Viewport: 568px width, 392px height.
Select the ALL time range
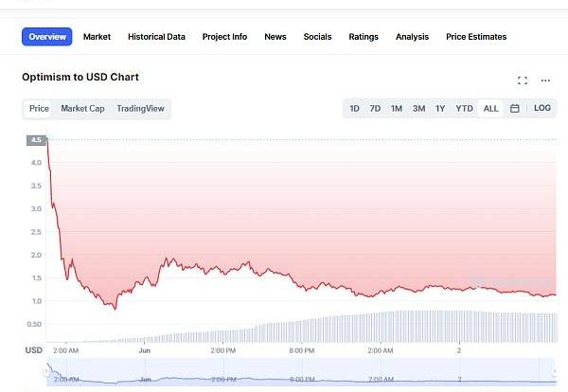pyautogui.click(x=490, y=109)
